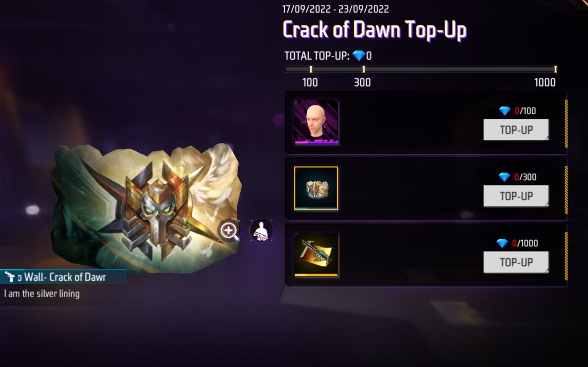The image size is (588, 367).
Task: Click TOP-UP button for 100 diamonds reward
Action: [x=516, y=130]
